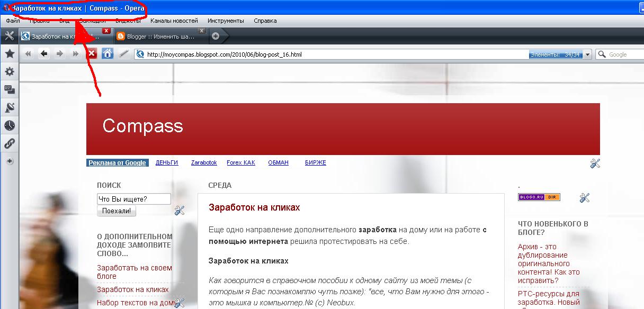Open Заработок на кликах link in left sidebar
The height and width of the screenshot is (309, 644).
[133, 289]
